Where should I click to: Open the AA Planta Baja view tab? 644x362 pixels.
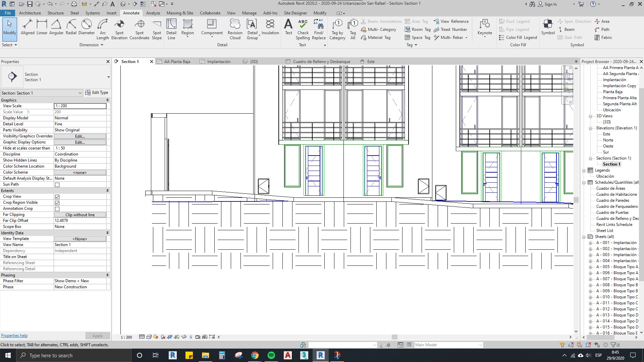[177, 61]
